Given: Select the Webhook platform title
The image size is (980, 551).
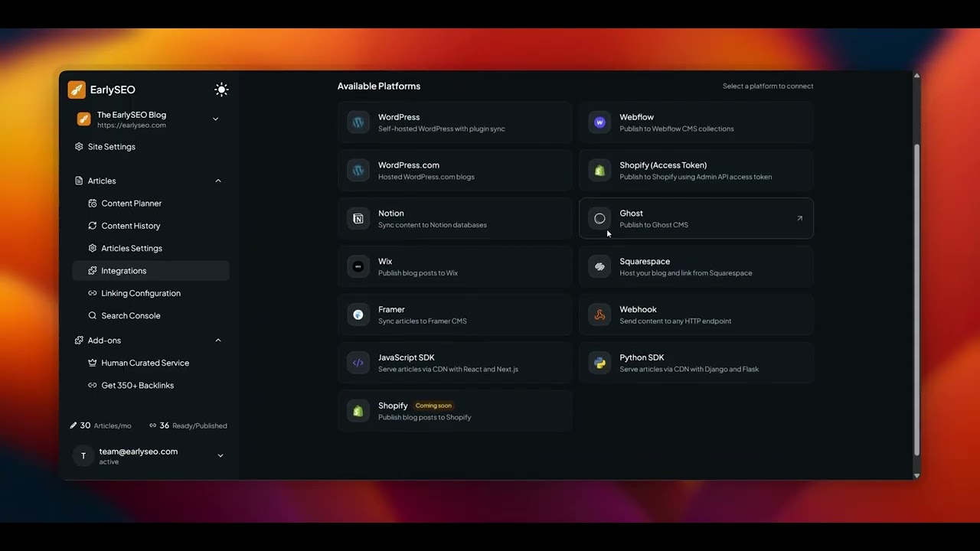Looking at the screenshot, I should tap(638, 310).
